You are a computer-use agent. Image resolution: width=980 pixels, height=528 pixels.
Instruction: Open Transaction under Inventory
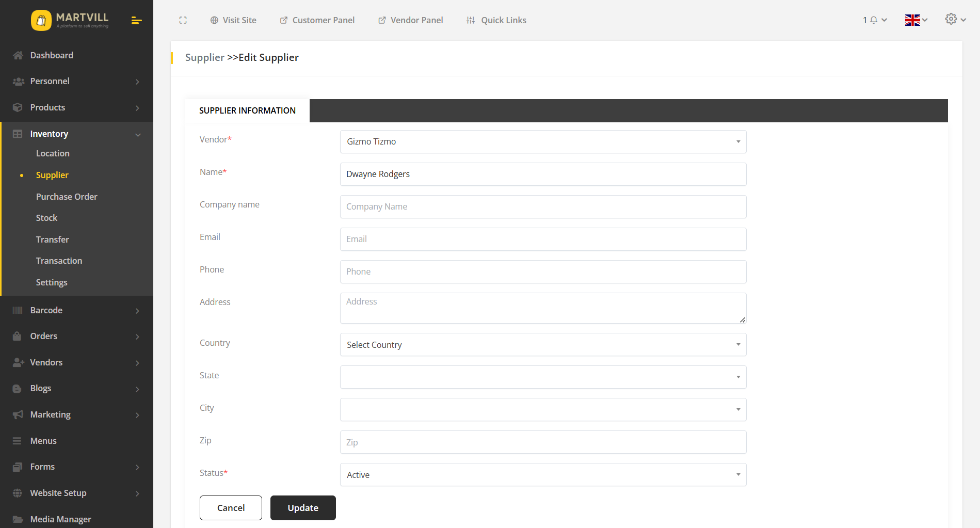click(x=59, y=260)
